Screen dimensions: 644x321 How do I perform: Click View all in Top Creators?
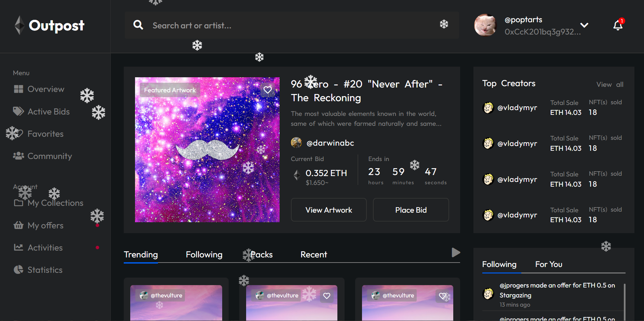(609, 84)
